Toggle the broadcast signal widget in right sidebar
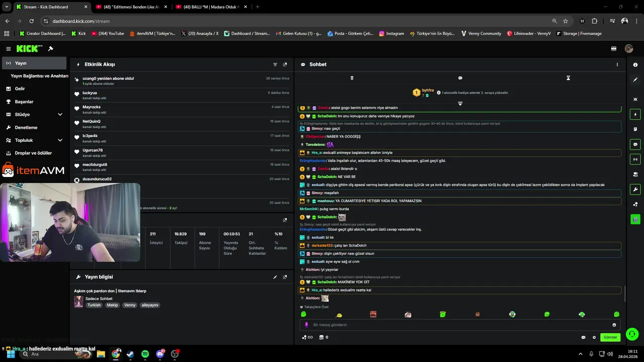 635,159
